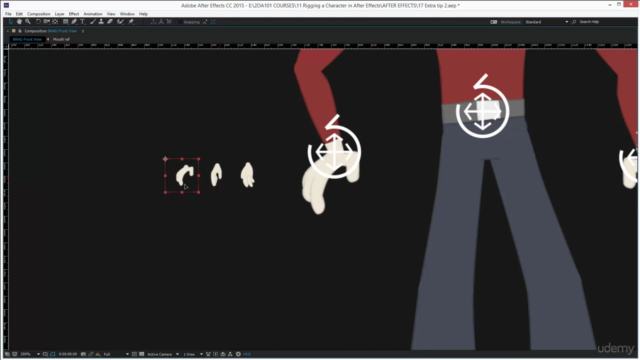Click the current time 0:00:00:00 display
The image size is (640, 360).
coord(68,354)
